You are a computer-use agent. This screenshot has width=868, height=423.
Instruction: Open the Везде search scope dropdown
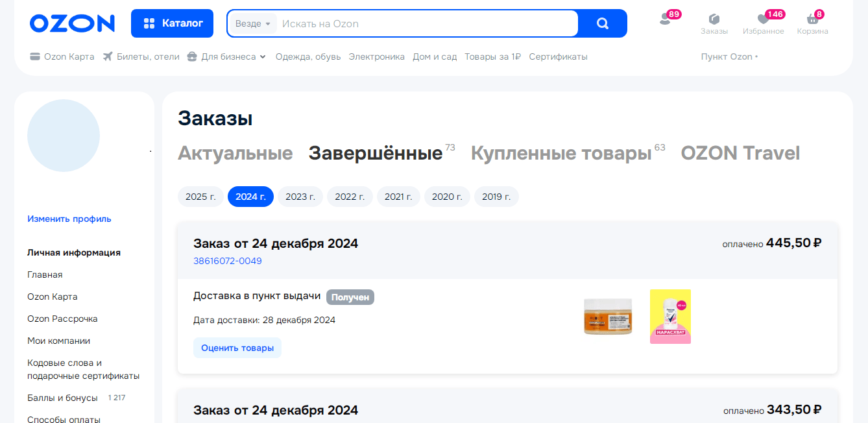[253, 24]
